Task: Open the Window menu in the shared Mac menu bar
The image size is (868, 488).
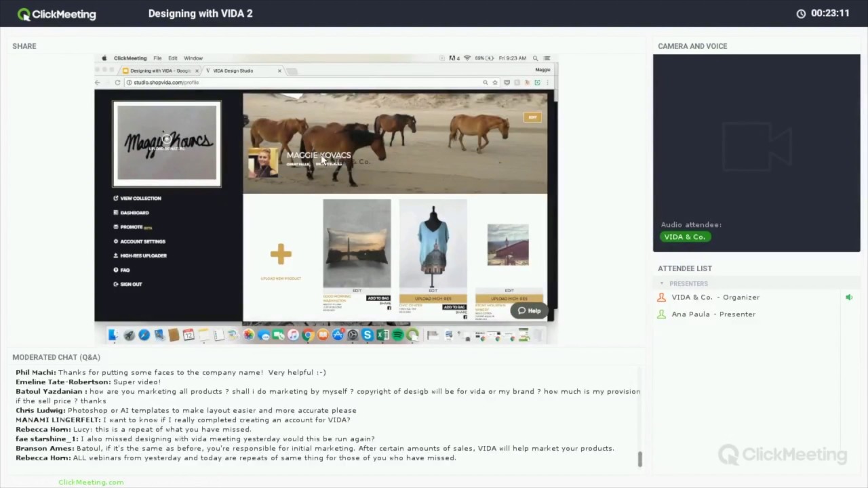Action: click(x=193, y=58)
